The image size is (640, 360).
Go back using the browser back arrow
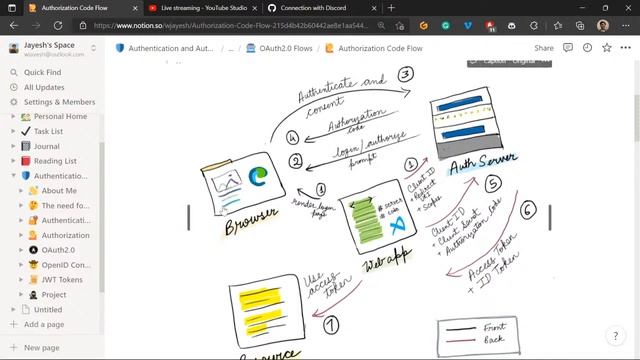tap(14, 26)
